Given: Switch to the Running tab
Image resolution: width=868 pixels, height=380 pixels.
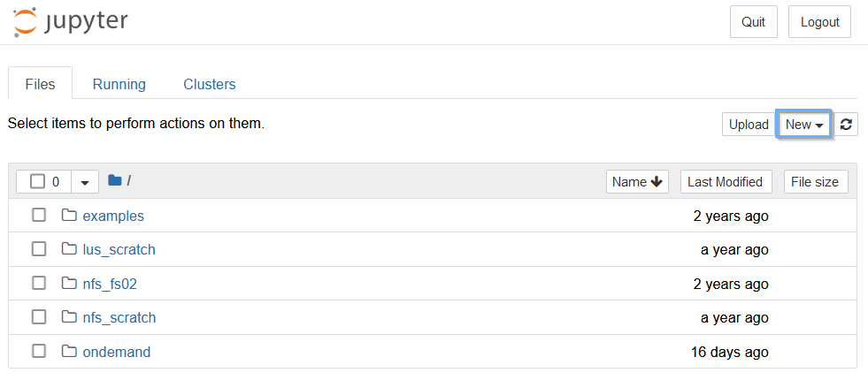Looking at the screenshot, I should point(119,84).
